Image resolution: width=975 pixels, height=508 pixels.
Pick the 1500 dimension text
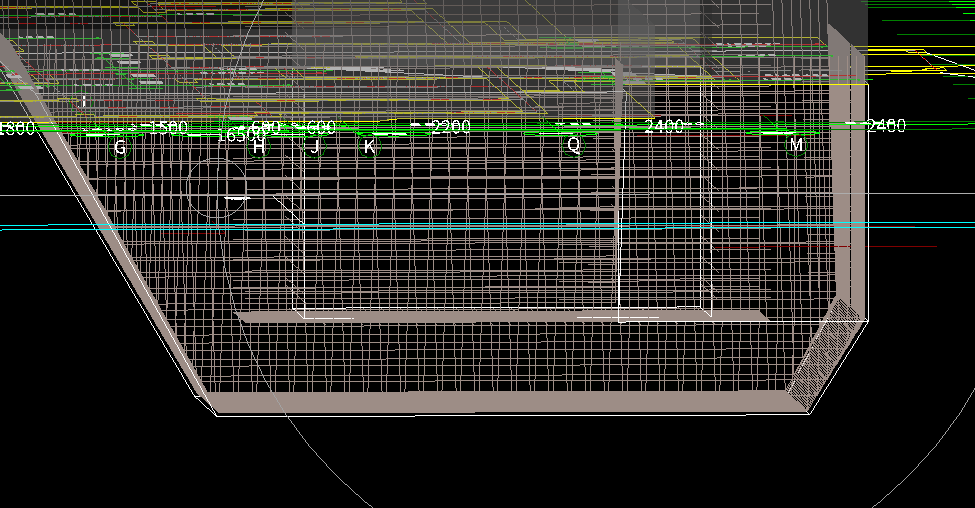(168, 127)
